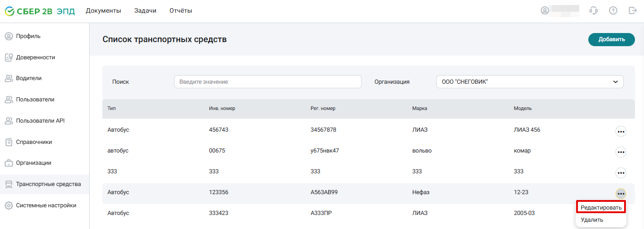Focus the Поиск search input field
The width and height of the screenshot is (644, 229).
click(268, 82)
